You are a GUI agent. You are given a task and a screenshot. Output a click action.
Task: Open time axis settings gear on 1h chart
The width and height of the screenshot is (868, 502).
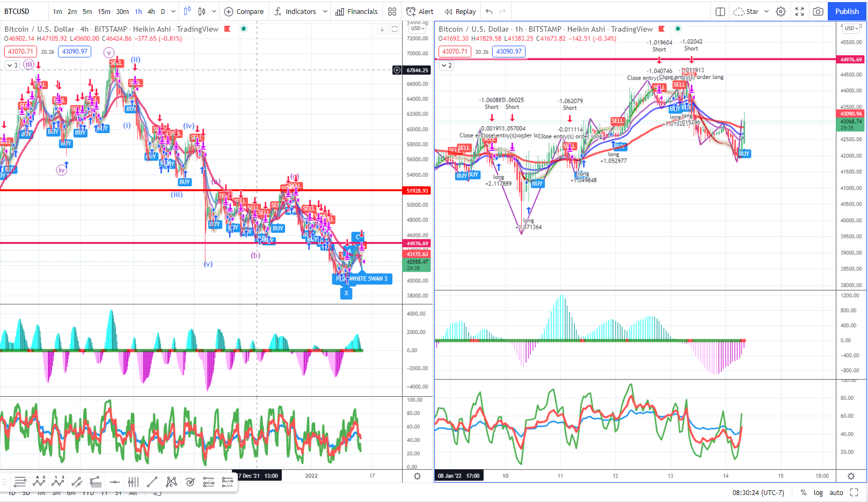point(851,476)
